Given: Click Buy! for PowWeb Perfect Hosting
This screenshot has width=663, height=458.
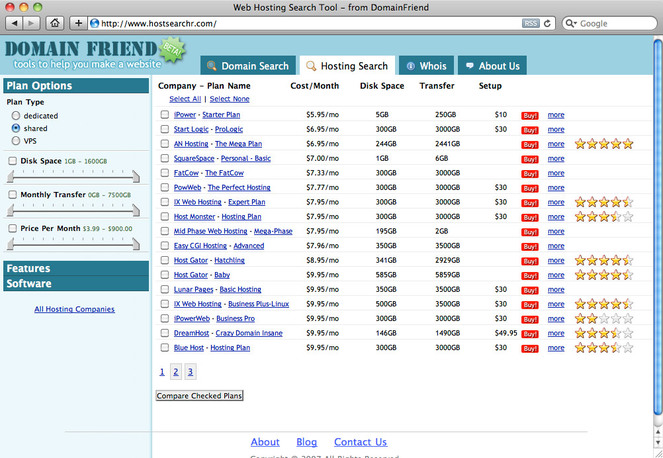Looking at the screenshot, I should [x=529, y=189].
